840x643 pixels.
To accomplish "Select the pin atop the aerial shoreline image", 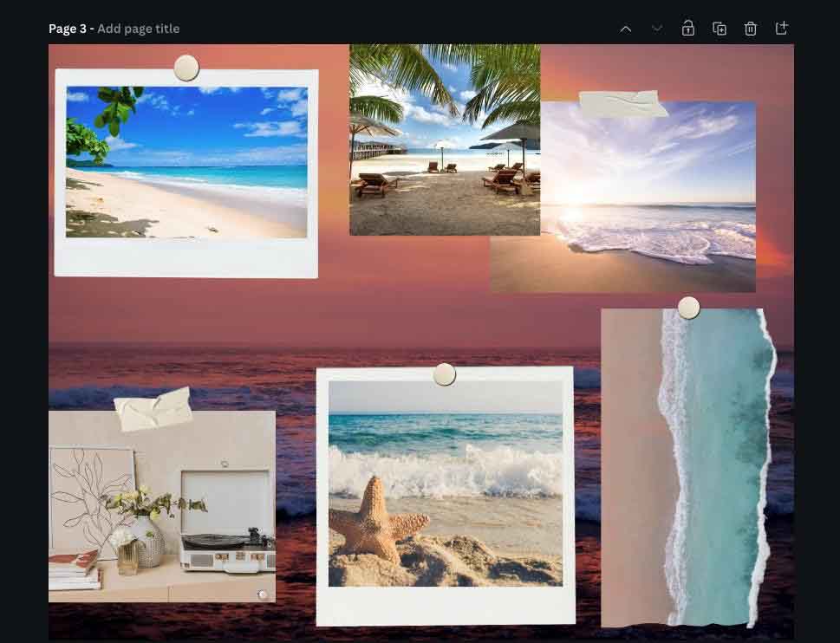I will (x=688, y=308).
